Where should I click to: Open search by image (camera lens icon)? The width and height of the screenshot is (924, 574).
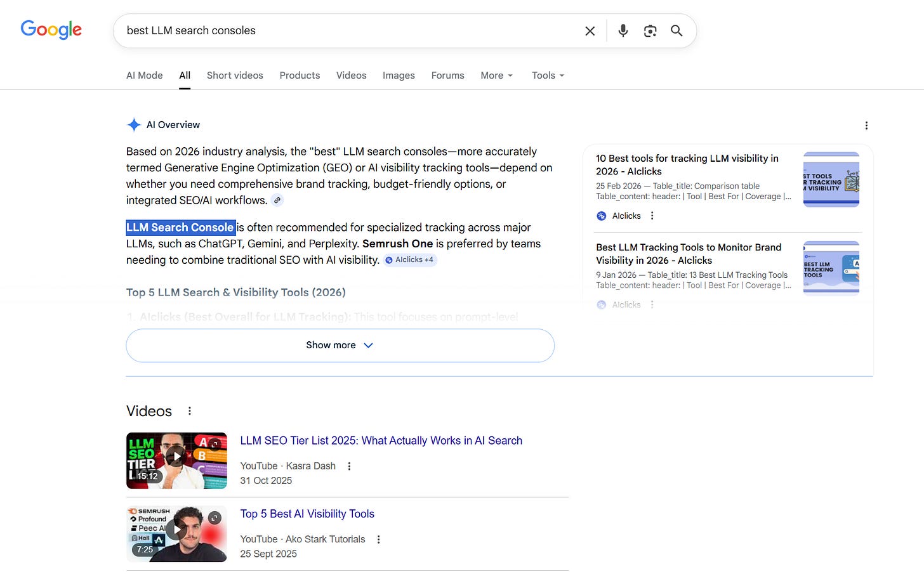(650, 31)
